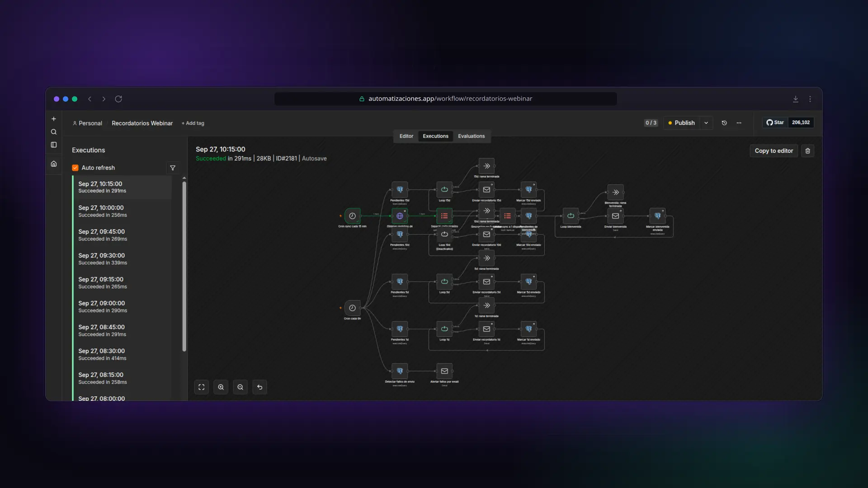The width and height of the screenshot is (868, 488).
Task: Select the 'Loop bienvenida' node
Action: point(571,216)
